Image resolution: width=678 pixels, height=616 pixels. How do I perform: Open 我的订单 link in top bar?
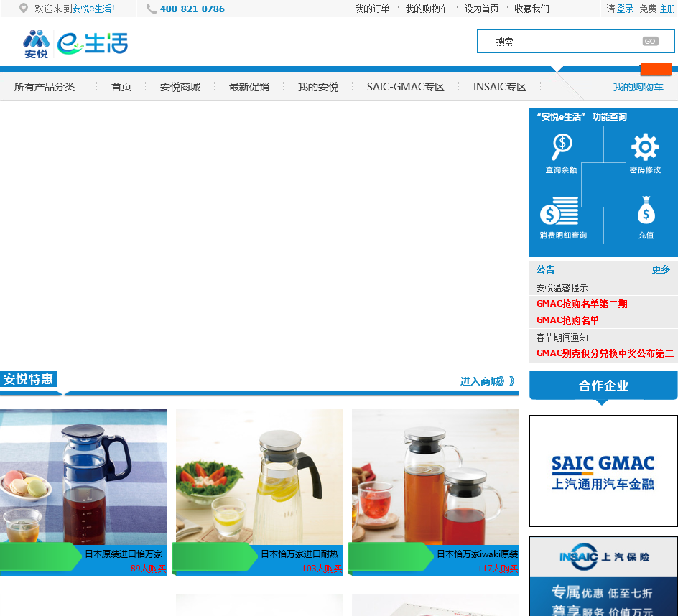(372, 9)
